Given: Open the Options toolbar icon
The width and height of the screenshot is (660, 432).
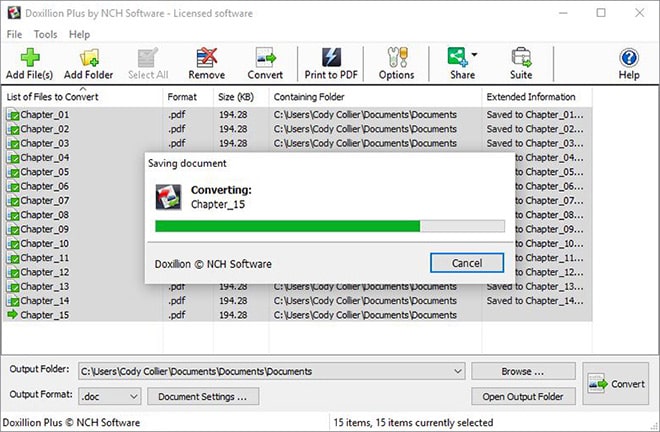Looking at the screenshot, I should pos(397,57).
